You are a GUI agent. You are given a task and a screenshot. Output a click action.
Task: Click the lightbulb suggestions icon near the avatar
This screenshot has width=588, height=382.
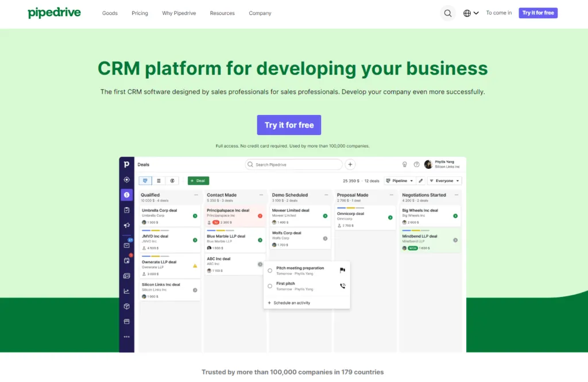(x=405, y=164)
